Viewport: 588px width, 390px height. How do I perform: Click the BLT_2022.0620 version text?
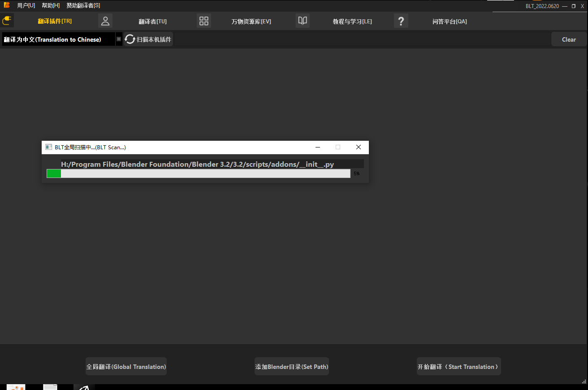click(542, 6)
